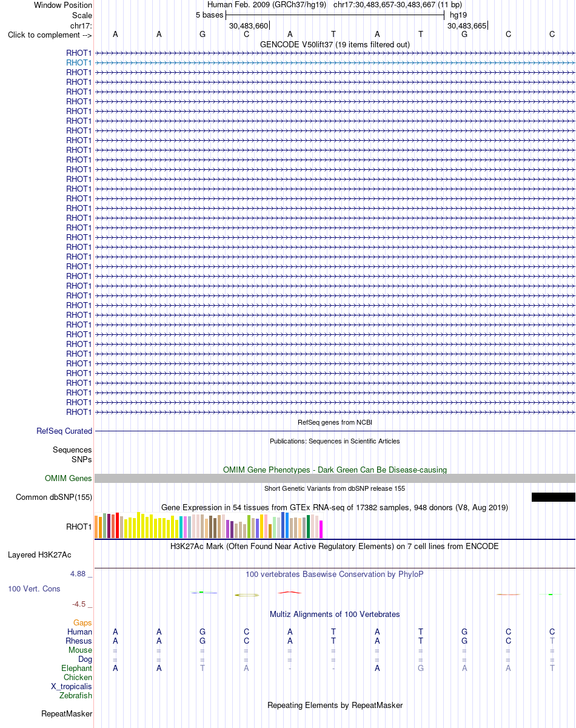Click the Publications: Sequences in Scientific Articles title
The width and height of the screenshot is (576, 728).
coord(335,441)
